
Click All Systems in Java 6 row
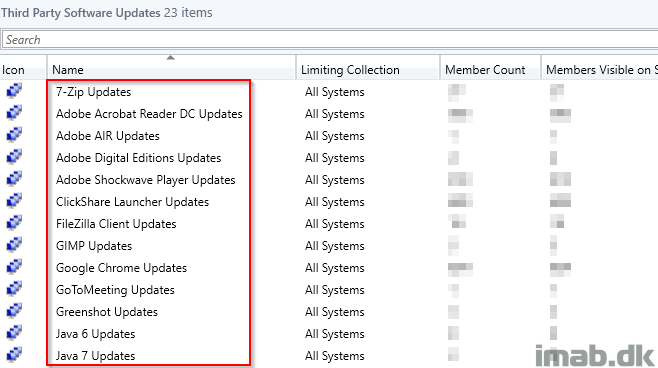(334, 334)
